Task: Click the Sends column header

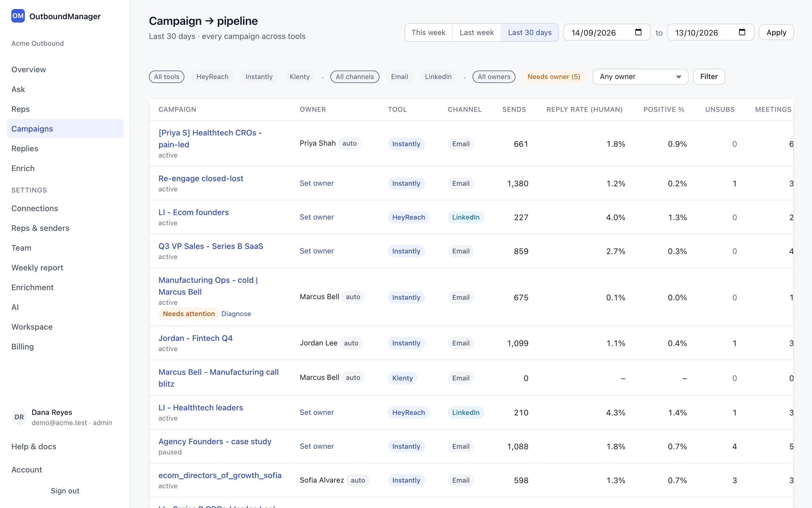Action: [x=514, y=110]
